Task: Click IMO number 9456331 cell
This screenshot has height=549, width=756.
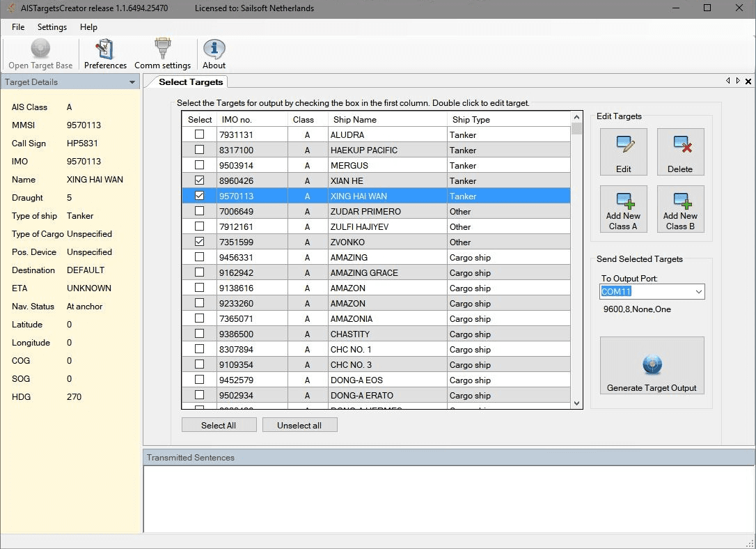Action: point(252,257)
